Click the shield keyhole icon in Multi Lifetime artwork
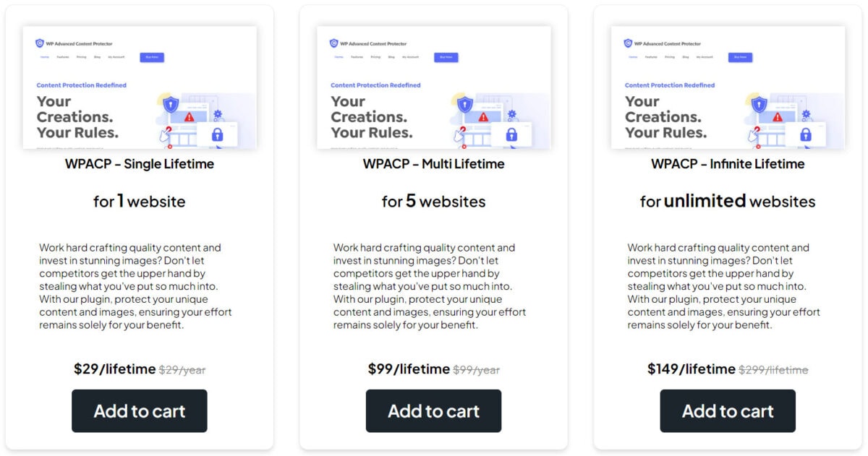This screenshot has width=868, height=456. tap(465, 103)
